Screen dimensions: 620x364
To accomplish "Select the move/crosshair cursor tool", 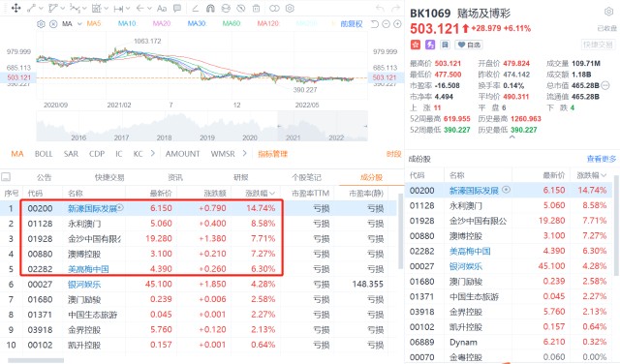I will click(x=16, y=8).
